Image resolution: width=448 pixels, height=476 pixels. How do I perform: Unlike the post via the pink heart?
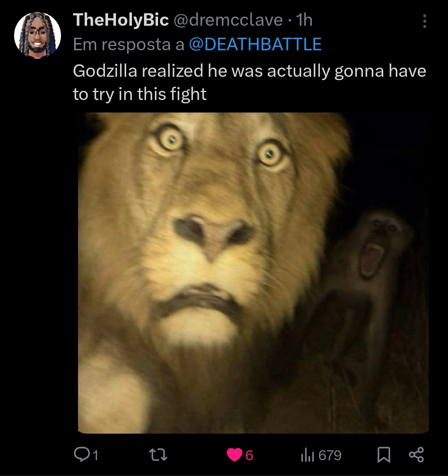pos(234,455)
